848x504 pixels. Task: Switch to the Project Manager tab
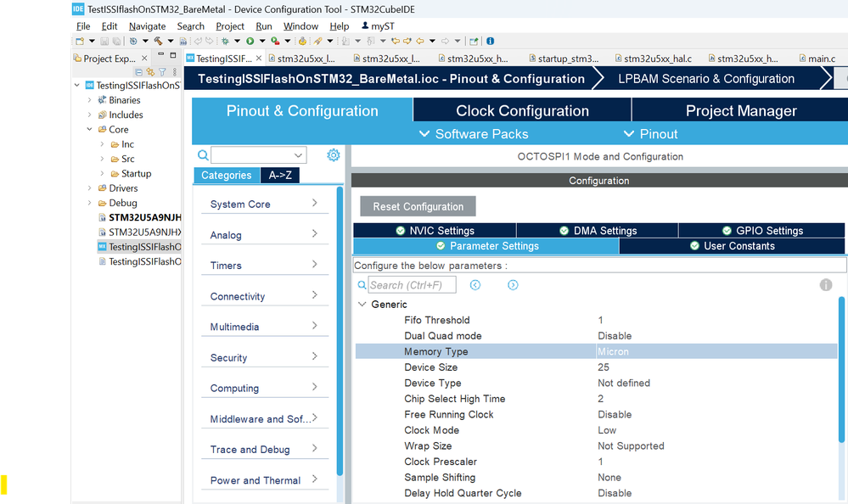740,110
